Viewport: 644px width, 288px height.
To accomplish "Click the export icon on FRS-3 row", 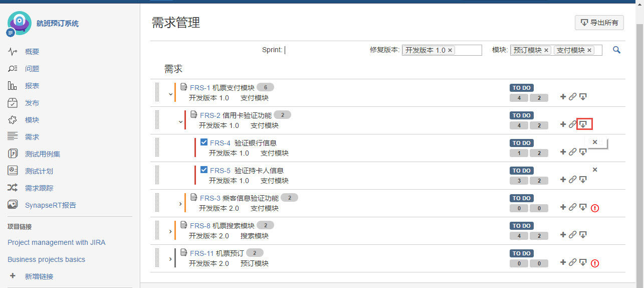I will pyautogui.click(x=583, y=207).
